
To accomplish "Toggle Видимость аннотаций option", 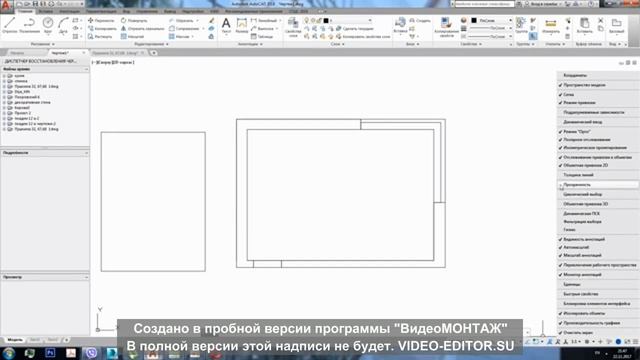I will click(x=584, y=239).
